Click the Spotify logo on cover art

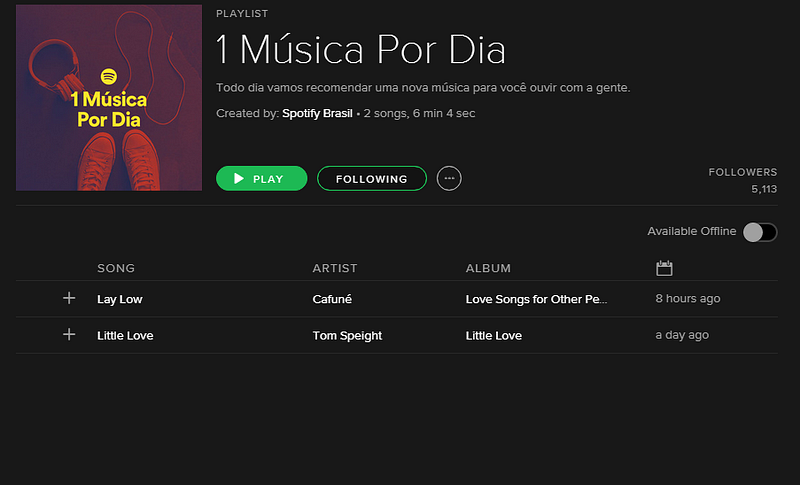[x=109, y=76]
